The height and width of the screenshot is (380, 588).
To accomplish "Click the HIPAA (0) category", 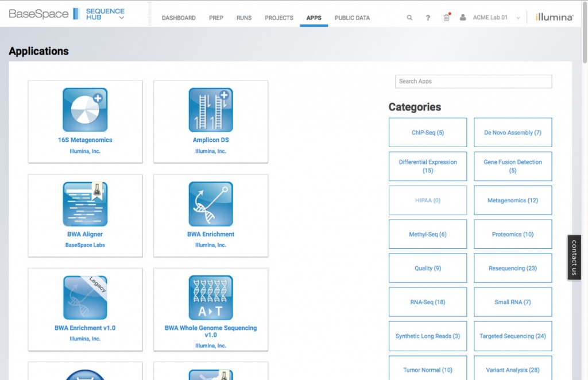I will pyautogui.click(x=428, y=200).
